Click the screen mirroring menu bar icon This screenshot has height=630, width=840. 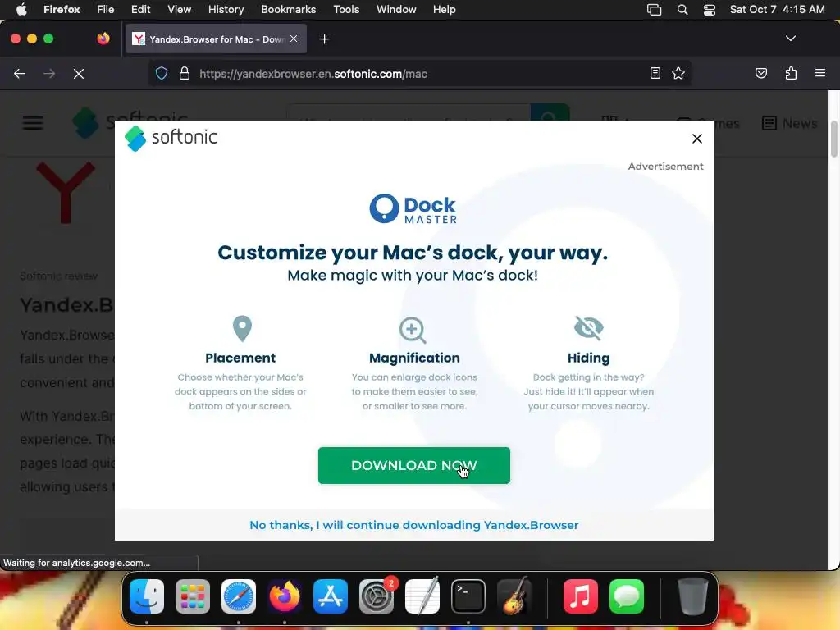pyautogui.click(x=654, y=10)
